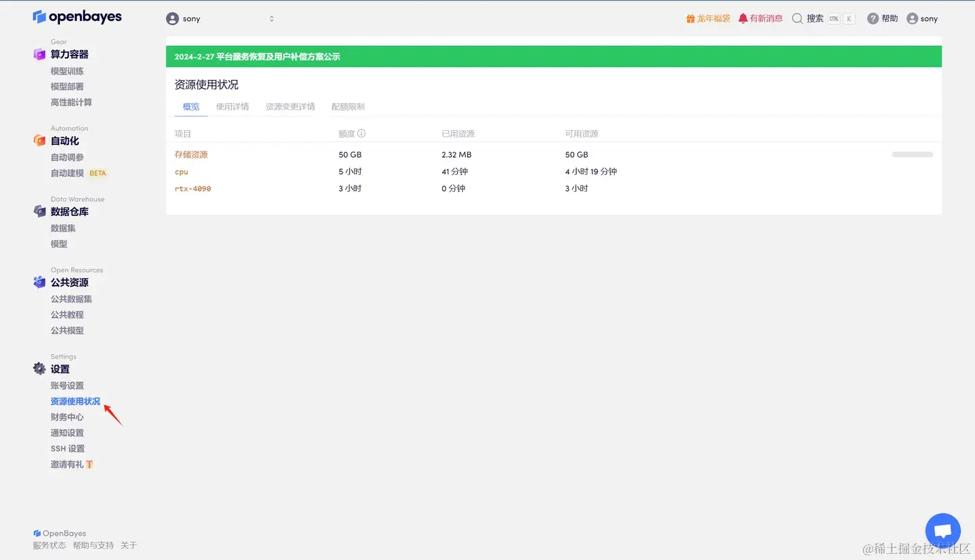Click the 公共资源 section icon
This screenshot has width=975, height=560.
(39, 282)
